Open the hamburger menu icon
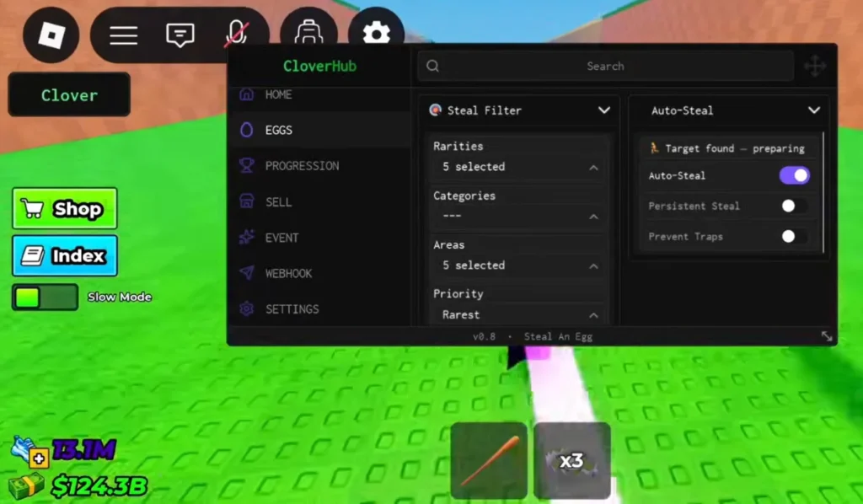Screen dimensions: 863x504 click(123, 35)
